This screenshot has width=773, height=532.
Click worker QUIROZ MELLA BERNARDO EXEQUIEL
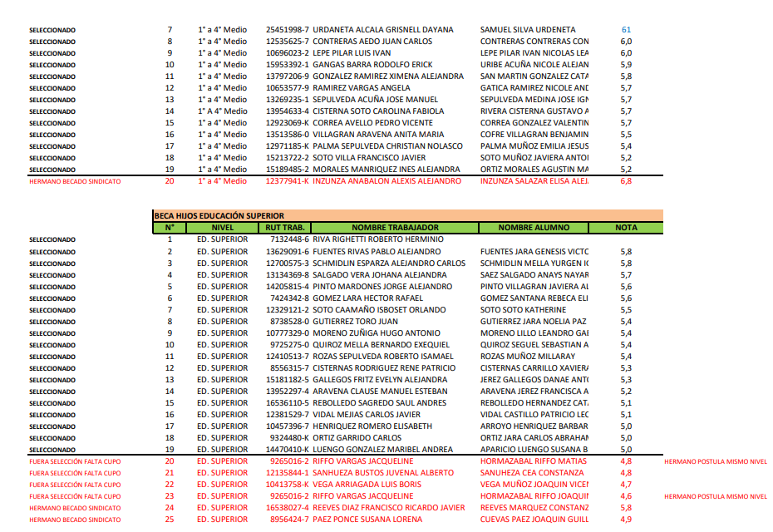click(381, 345)
